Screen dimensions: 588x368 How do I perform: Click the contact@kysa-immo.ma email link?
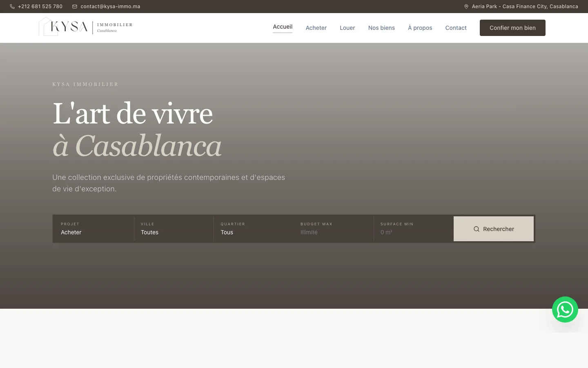(110, 6)
